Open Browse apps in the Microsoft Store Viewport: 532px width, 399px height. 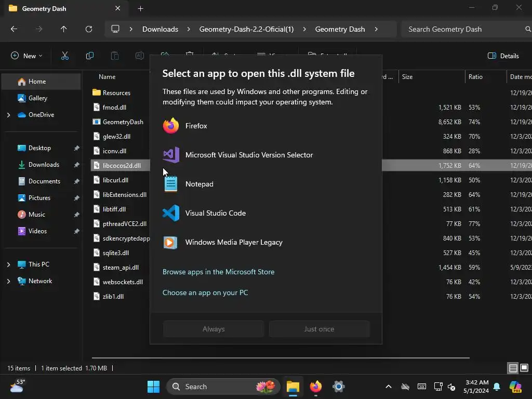(219, 272)
